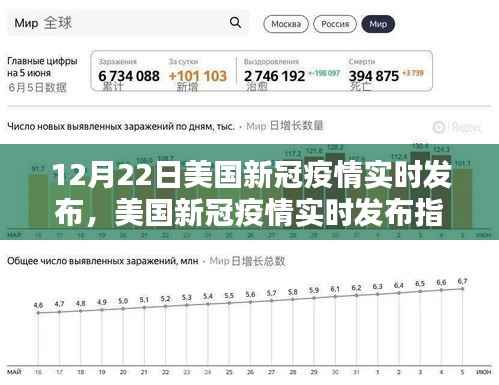Image resolution: width=499 pixels, height=385 pixels.
Task: Click the 6,1 data point on line chart
Action: tap(335, 296)
